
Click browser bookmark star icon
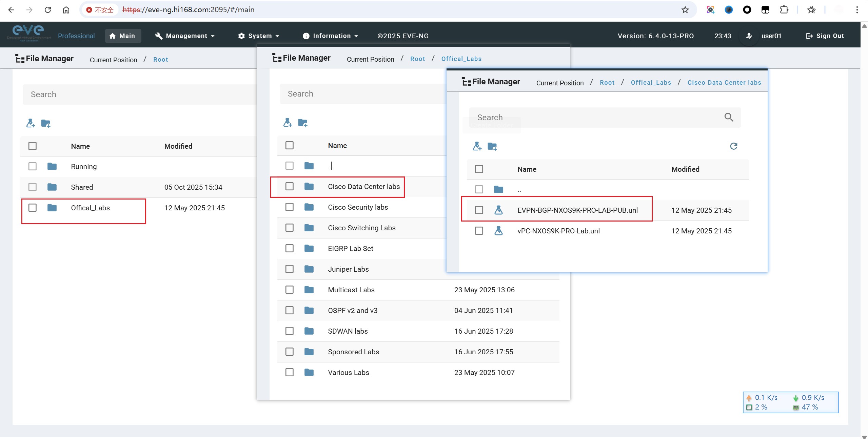pos(685,10)
